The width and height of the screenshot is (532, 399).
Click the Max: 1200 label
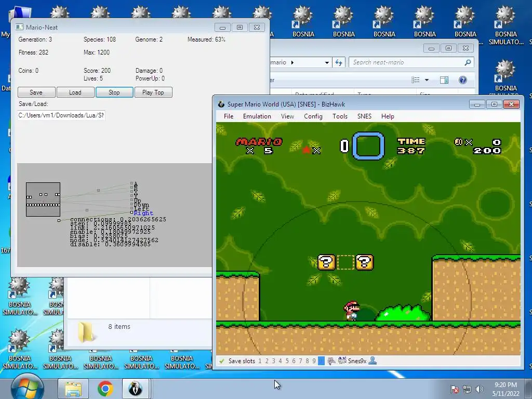(97, 52)
